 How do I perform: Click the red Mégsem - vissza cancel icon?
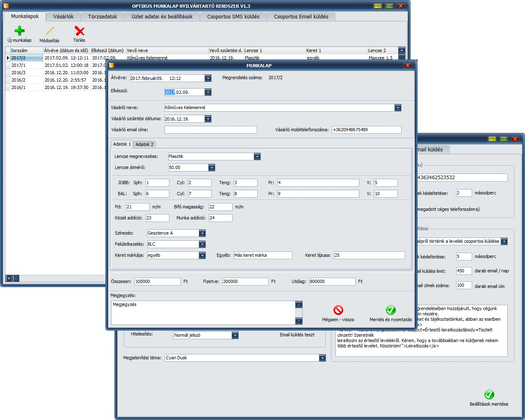point(338,310)
